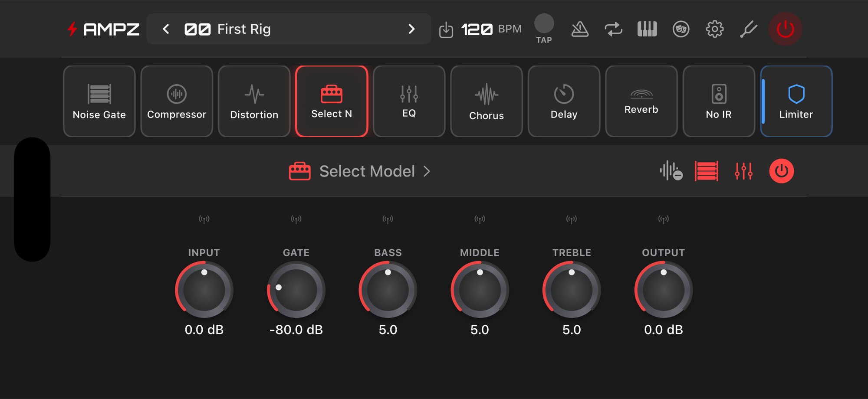This screenshot has height=399, width=868.
Task: Go back to the previous preset with left chevron
Action: pyautogui.click(x=166, y=29)
